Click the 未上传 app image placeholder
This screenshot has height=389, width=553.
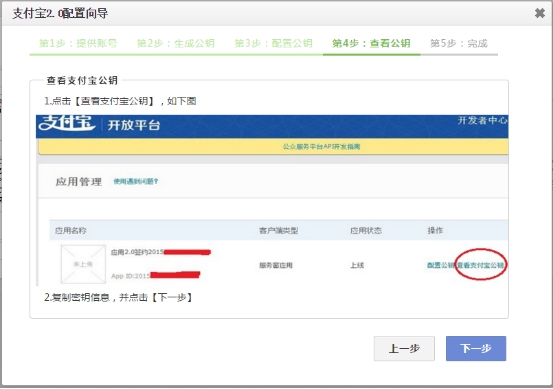coord(83,264)
